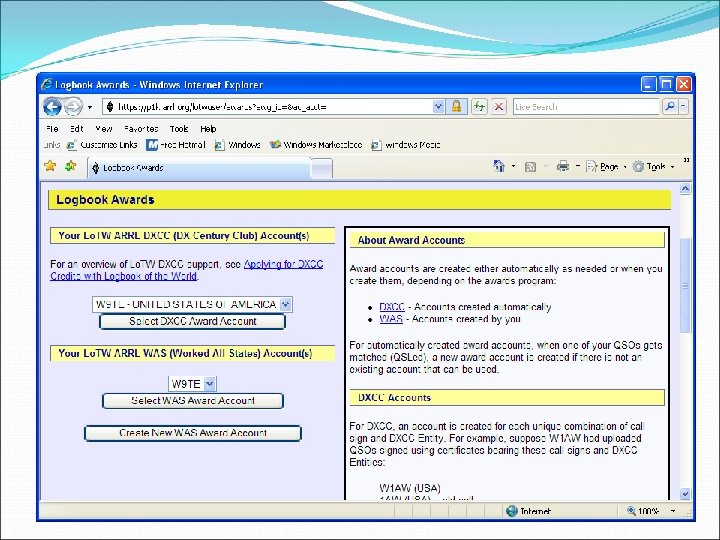Viewport: 720px width, 540px height.
Task: Open Windows Marketplace favorite link
Action: (316, 145)
